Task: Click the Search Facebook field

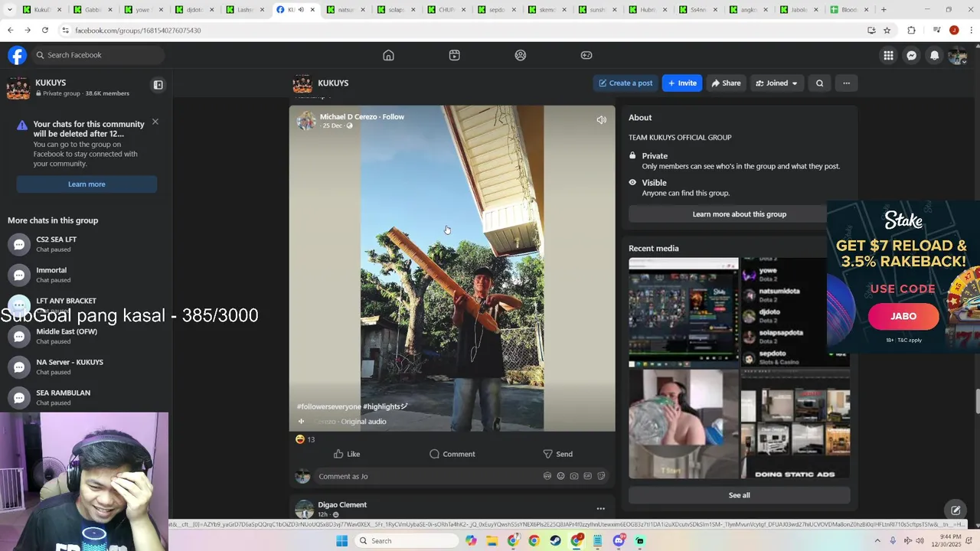Action: click(97, 55)
